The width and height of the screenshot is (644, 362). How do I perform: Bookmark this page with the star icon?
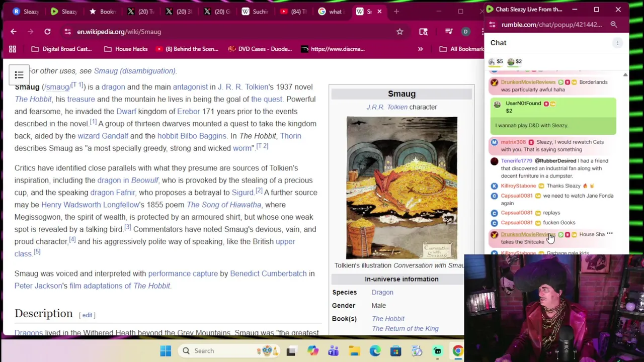click(x=399, y=32)
